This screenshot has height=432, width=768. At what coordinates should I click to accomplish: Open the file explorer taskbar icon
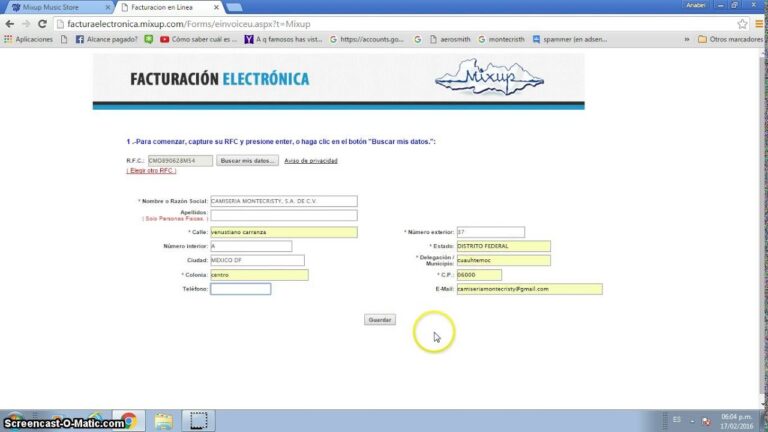(163, 421)
